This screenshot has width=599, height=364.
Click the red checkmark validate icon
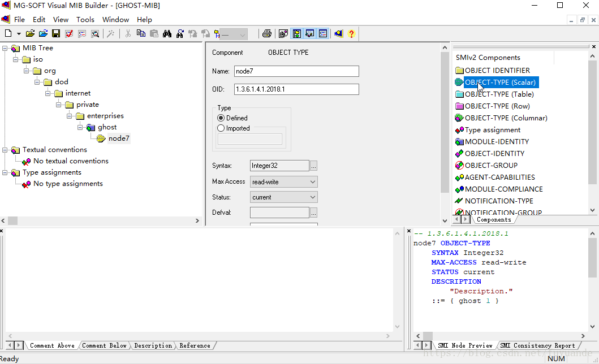(x=69, y=33)
